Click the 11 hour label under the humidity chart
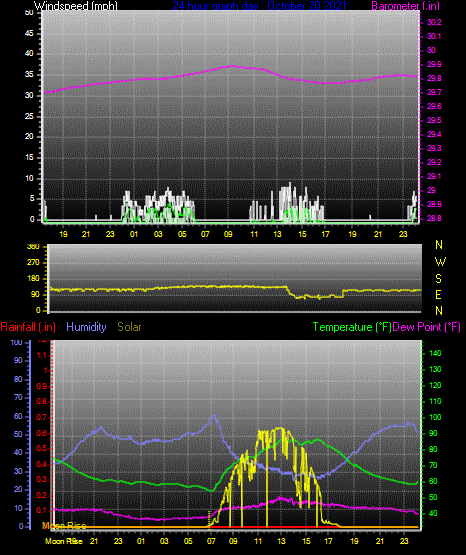 click(x=258, y=541)
